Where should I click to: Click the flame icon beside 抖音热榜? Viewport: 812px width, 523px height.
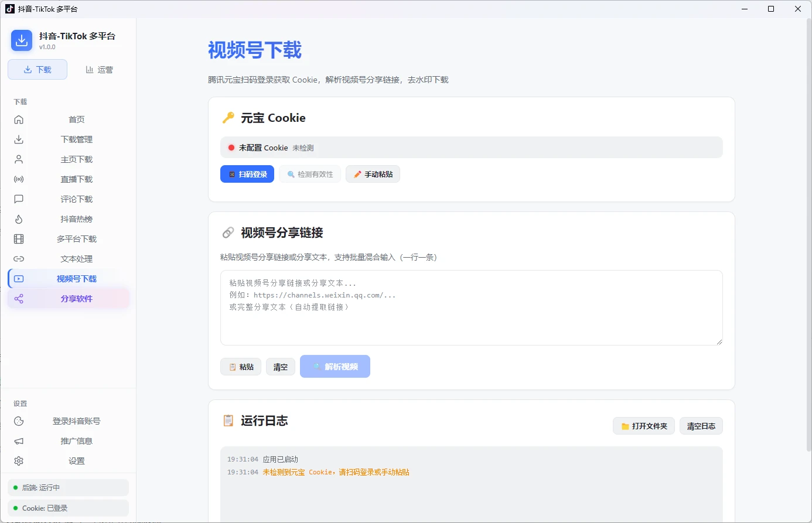(x=19, y=219)
